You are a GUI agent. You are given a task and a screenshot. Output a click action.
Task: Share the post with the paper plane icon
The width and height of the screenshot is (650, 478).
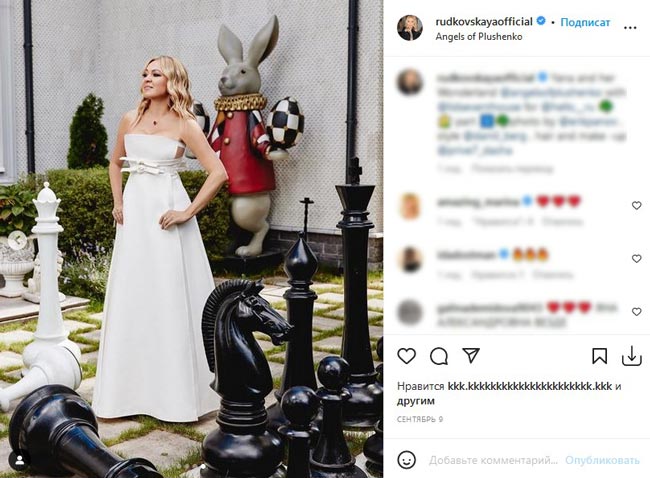pyautogui.click(x=469, y=356)
